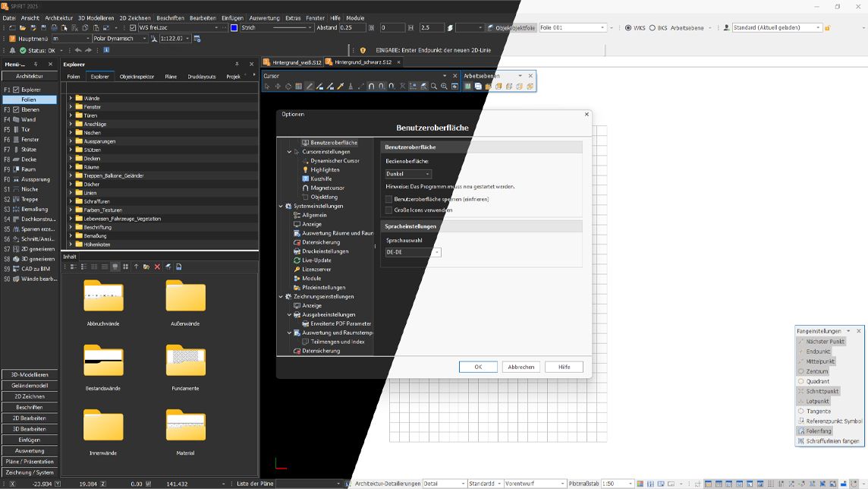
Task: Collapse Systemeinstellungen node in options tree
Action: 281,206
